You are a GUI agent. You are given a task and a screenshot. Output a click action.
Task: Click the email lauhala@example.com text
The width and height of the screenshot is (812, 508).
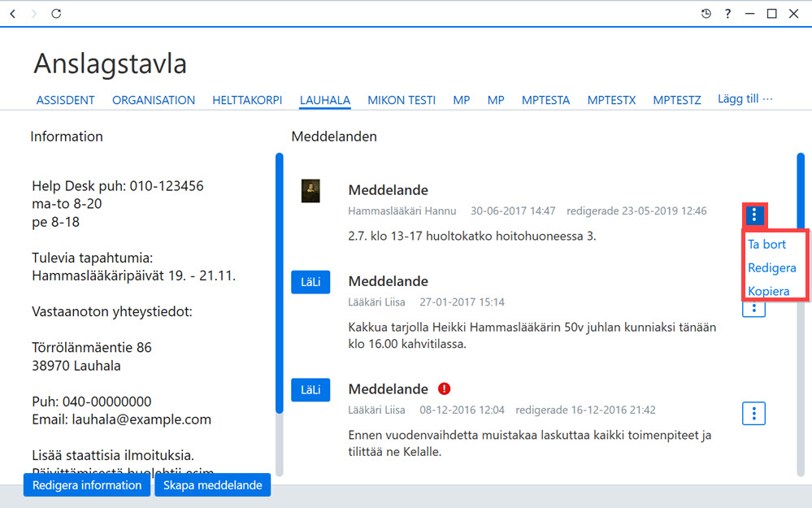(x=141, y=419)
